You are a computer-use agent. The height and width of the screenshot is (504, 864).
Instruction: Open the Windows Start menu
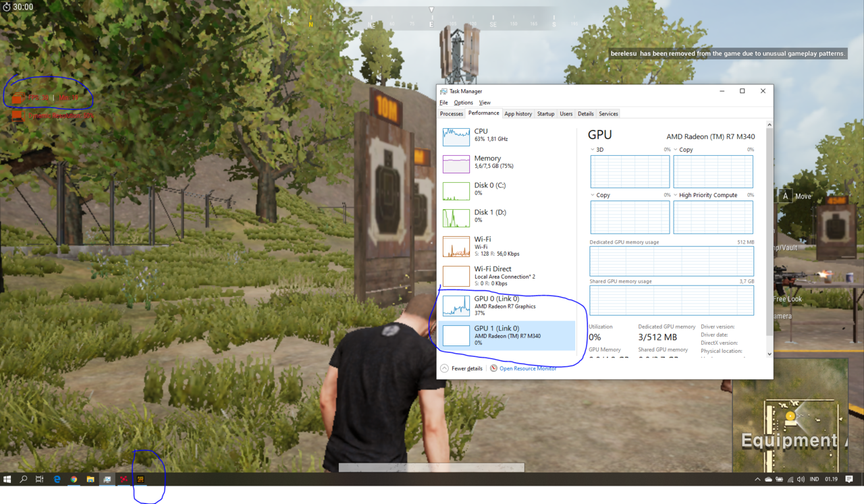click(x=7, y=479)
